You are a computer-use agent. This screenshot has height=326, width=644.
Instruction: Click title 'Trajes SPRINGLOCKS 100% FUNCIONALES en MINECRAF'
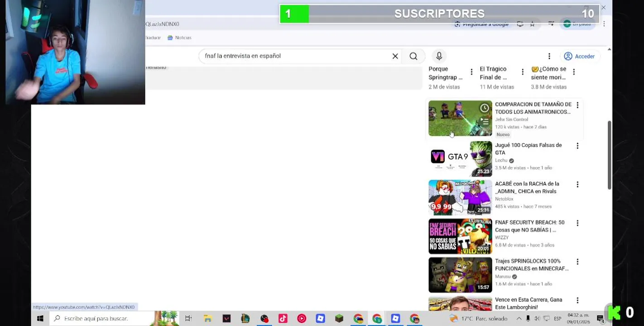tap(532, 265)
